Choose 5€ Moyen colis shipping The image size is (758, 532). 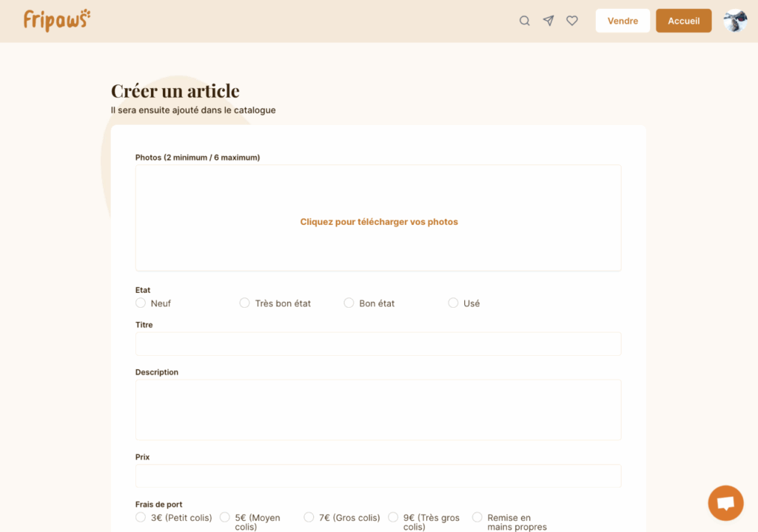tap(225, 517)
